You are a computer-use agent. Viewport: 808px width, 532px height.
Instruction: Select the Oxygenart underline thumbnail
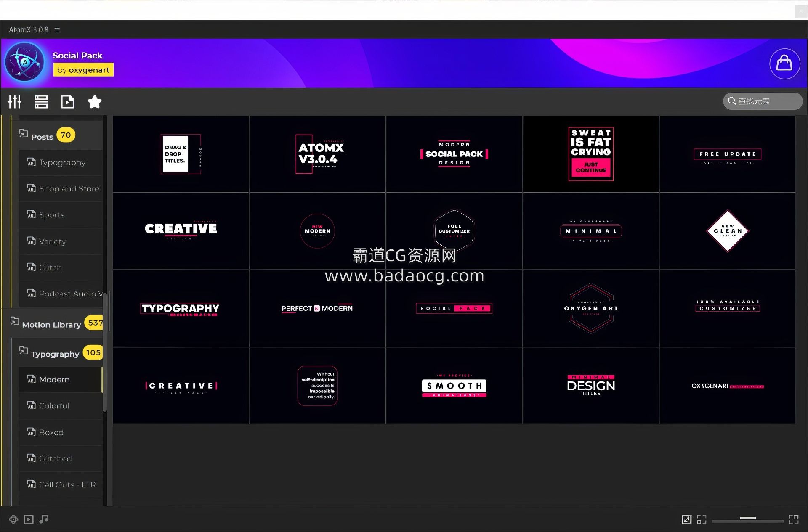(x=728, y=386)
